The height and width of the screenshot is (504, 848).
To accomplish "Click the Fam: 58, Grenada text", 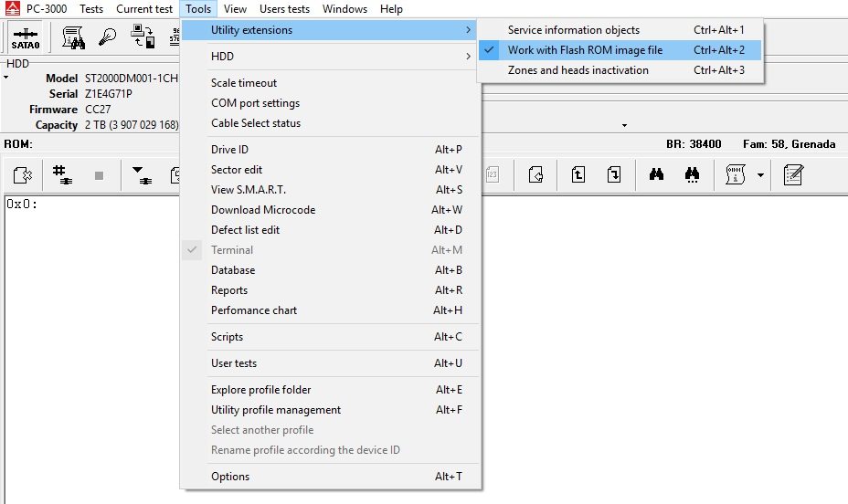I will coord(789,144).
